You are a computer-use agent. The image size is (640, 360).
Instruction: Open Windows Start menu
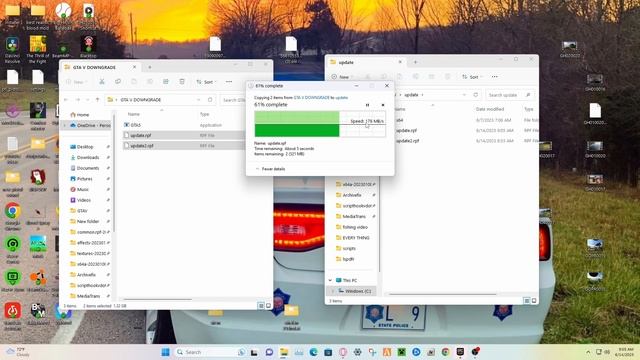[x=166, y=352]
